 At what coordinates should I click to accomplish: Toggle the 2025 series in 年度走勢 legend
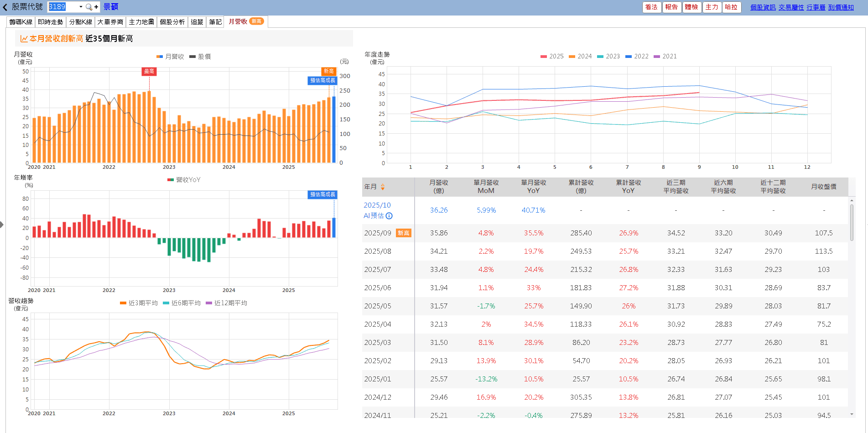(552, 57)
